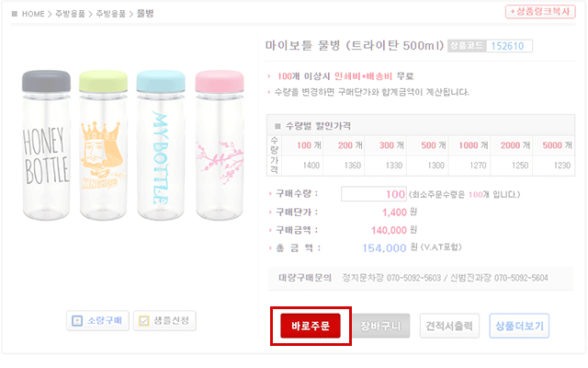Click the 바로주문 order now button

311,326
